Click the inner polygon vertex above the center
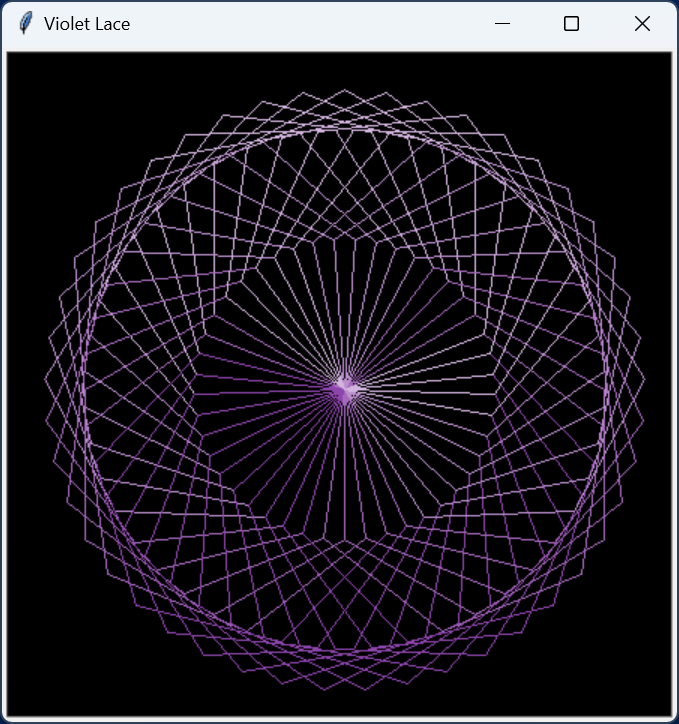The image size is (679, 724). (x=345, y=239)
